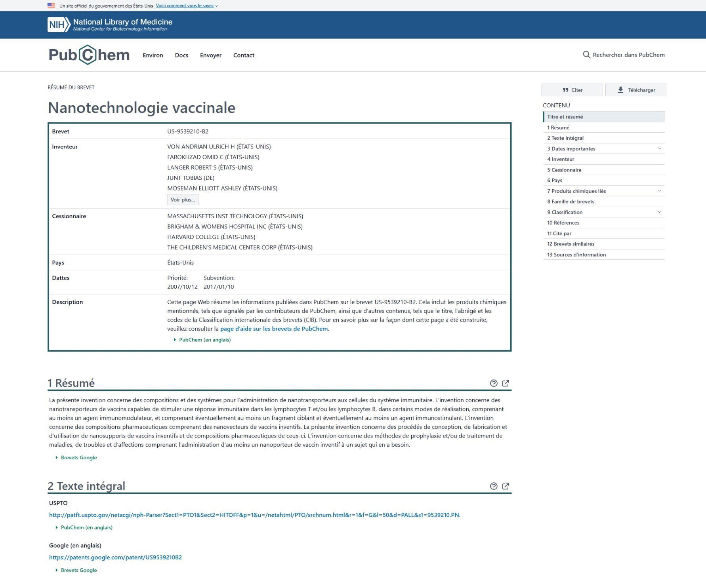Expand Brevets Google source under Résumé
Image resolution: width=706 pixels, height=588 pixels.
(76, 457)
